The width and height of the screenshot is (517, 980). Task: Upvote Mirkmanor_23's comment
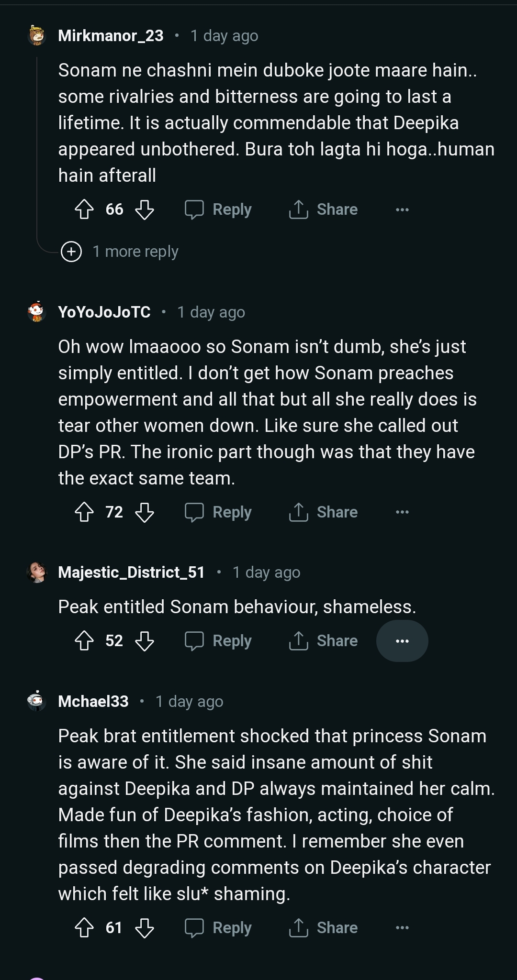click(x=84, y=209)
